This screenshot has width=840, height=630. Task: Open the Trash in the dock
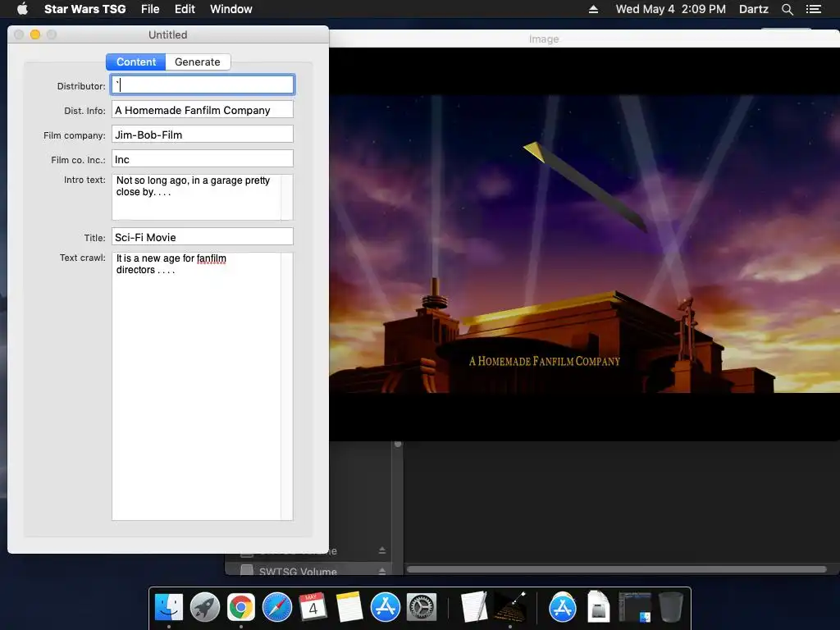coord(670,608)
